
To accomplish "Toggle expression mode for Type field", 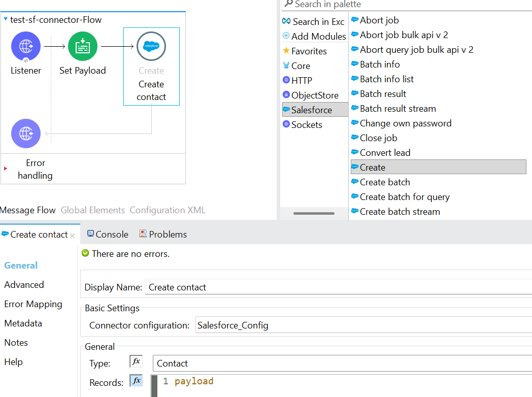I will coord(136,361).
